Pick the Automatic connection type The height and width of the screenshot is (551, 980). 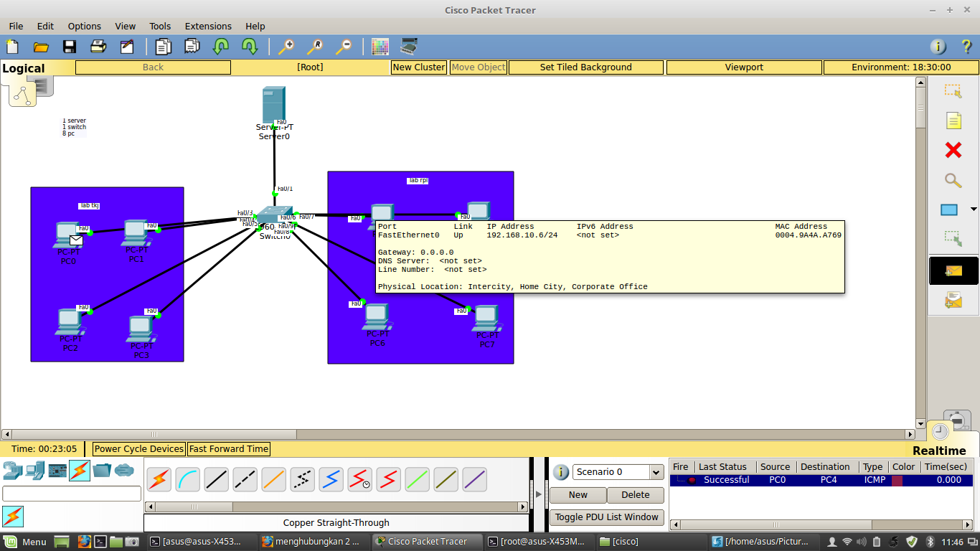click(159, 479)
